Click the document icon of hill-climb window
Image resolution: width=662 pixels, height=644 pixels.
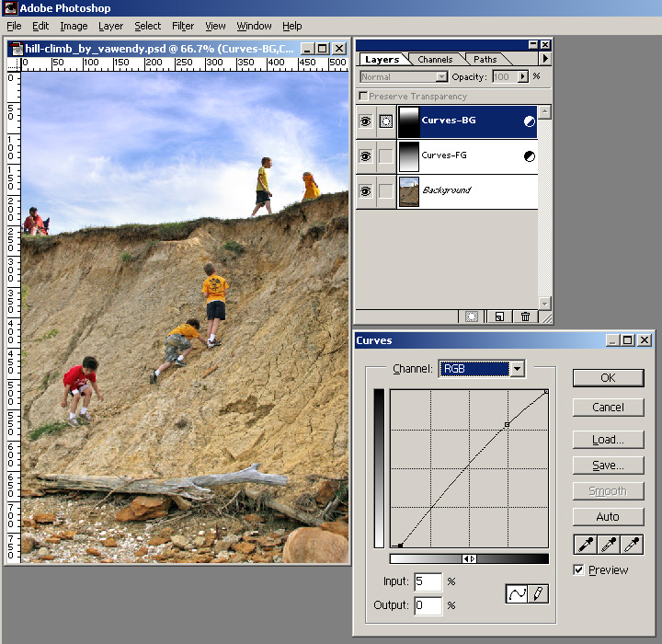point(16,49)
